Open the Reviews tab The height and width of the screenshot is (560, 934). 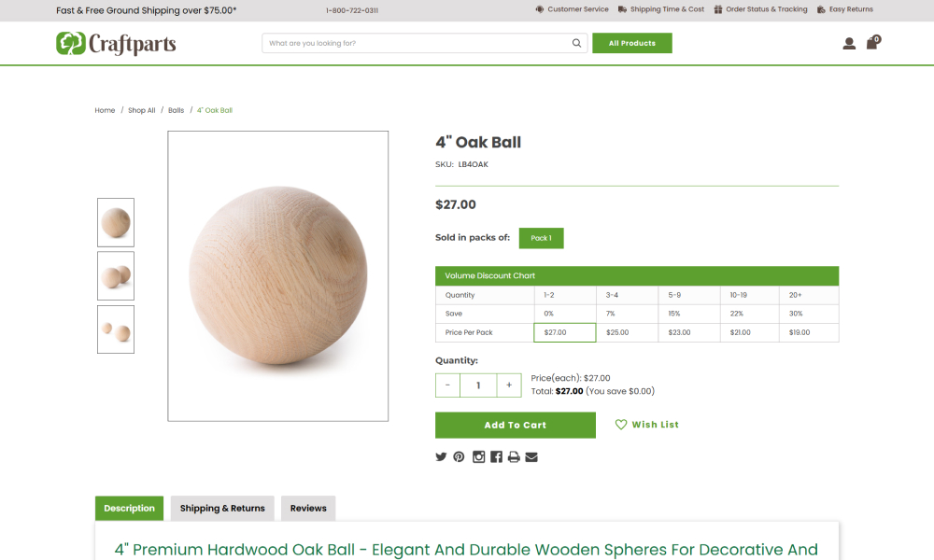308,509
